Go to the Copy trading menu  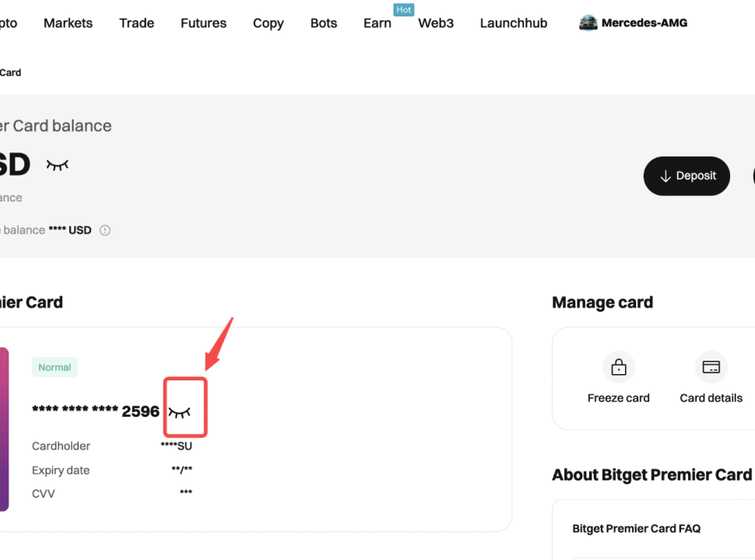pos(268,23)
